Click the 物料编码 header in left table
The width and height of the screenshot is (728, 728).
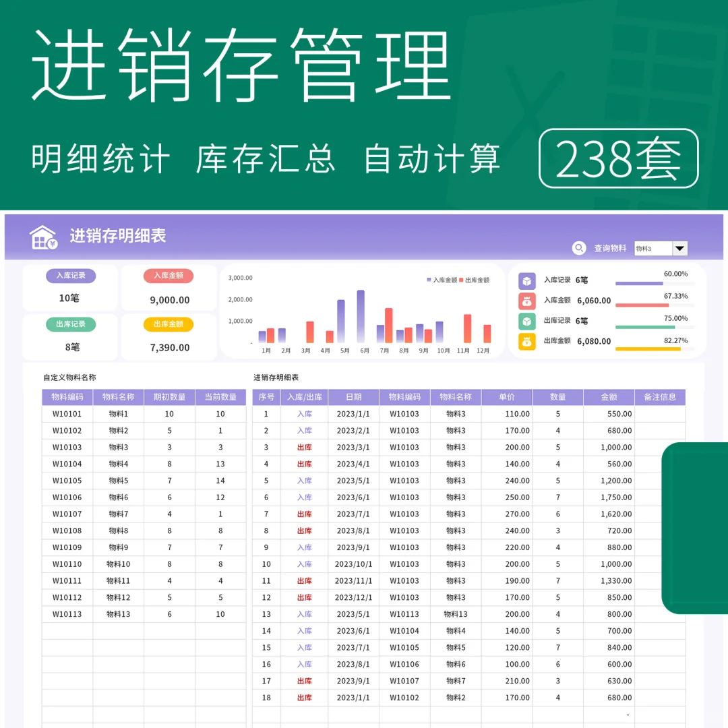point(67,398)
